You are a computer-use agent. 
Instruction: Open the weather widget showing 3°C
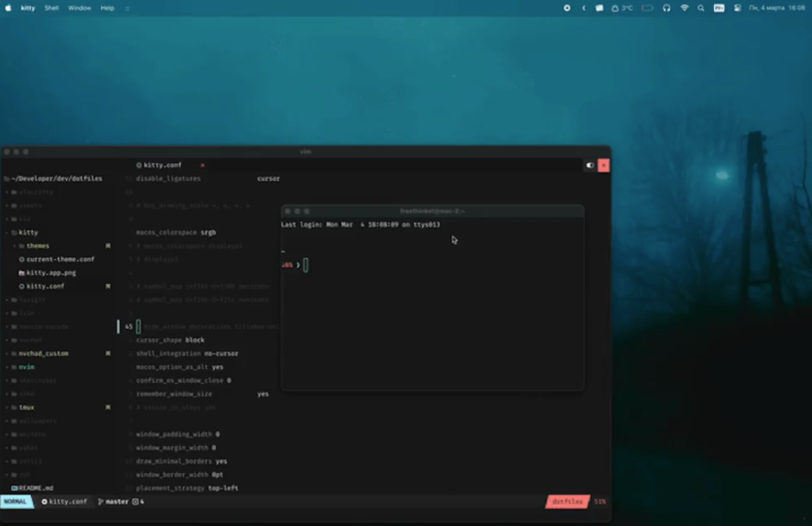pos(622,8)
